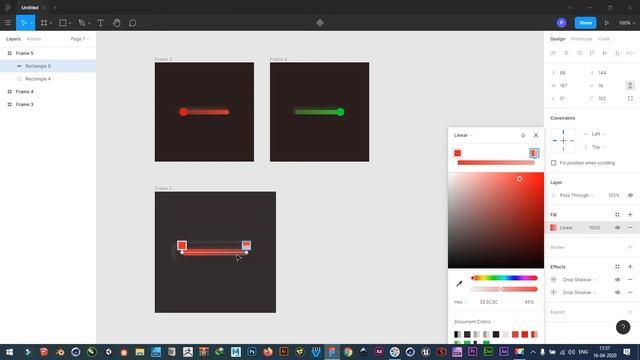640x360 pixels.
Task: Expand the Document Colors dropdown
Action: click(x=474, y=322)
